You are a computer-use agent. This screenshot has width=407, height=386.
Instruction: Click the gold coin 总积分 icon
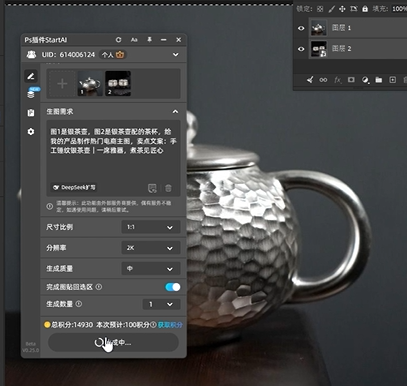(47, 324)
